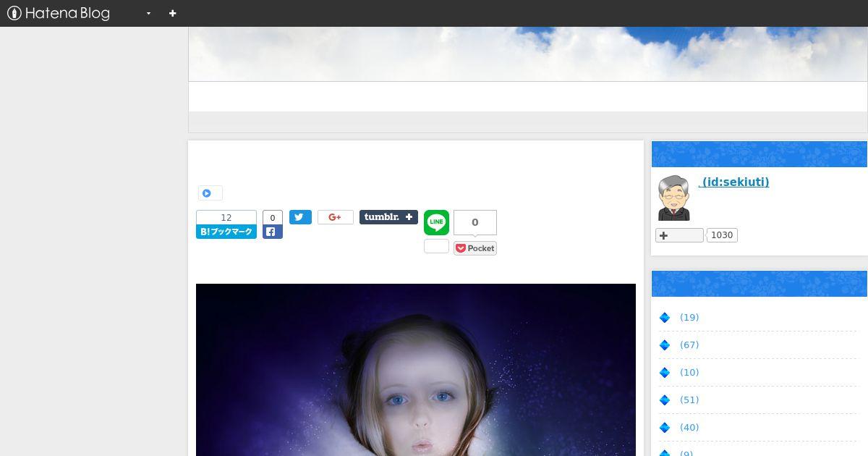Click the Facebook share count box
This screenshot has height=456, width=868.
coord(273,217)
